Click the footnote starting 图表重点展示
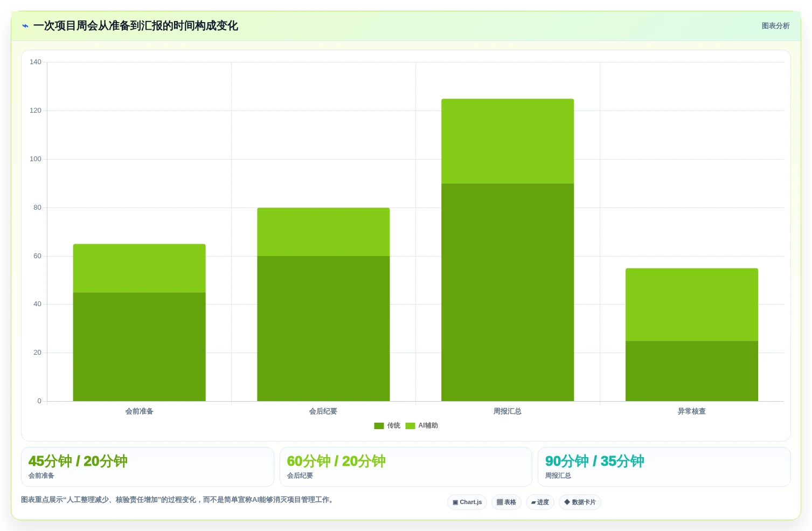812x531 pixels. [x=178, y=500]
